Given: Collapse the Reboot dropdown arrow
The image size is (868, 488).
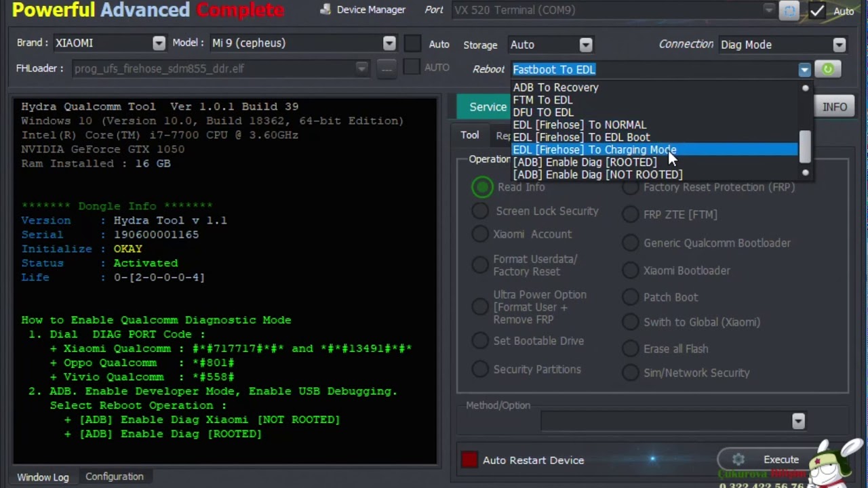Looking at the screenshot, I should pos(804,69).
